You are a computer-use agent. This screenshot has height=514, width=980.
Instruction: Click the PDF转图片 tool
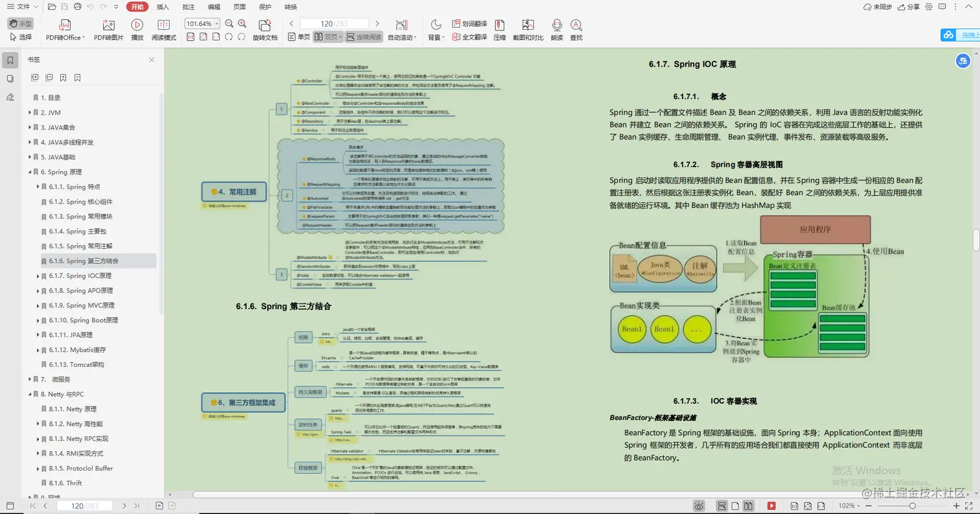point(108,30)
